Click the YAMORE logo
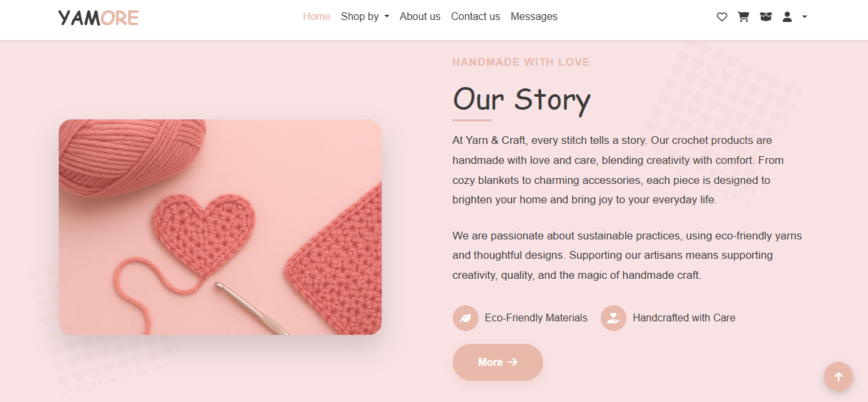Screen dimensions: 868x402 click(x=98, y=17)
